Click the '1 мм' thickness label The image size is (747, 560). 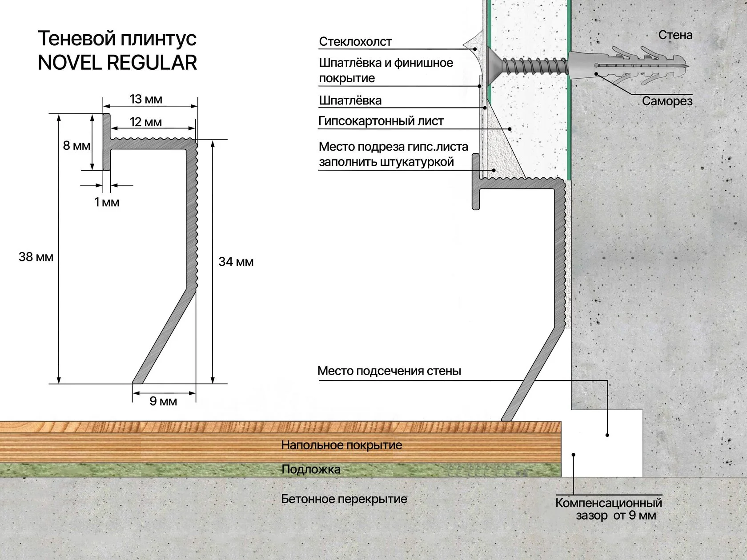pyautogui.click(x=107, y=202)
